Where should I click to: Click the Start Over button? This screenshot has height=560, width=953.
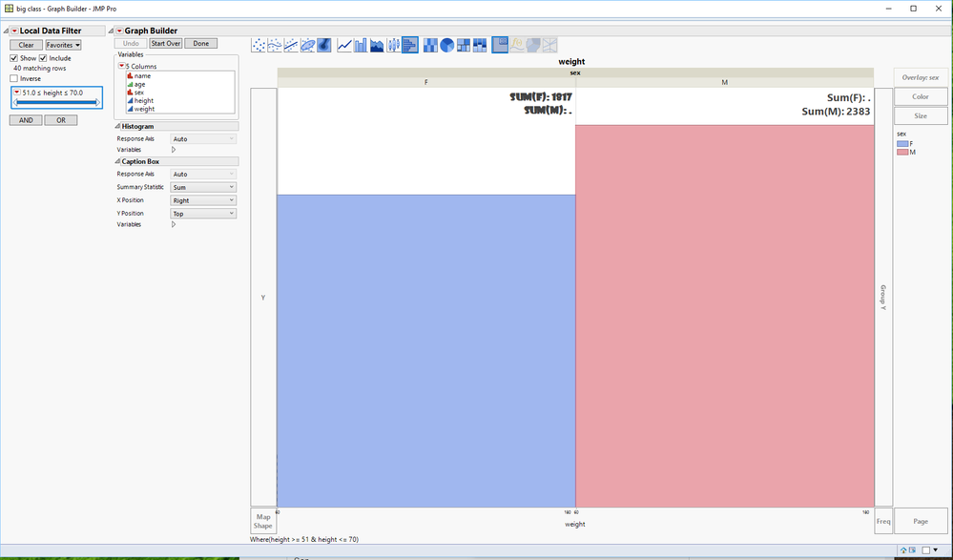coord(166,44)
